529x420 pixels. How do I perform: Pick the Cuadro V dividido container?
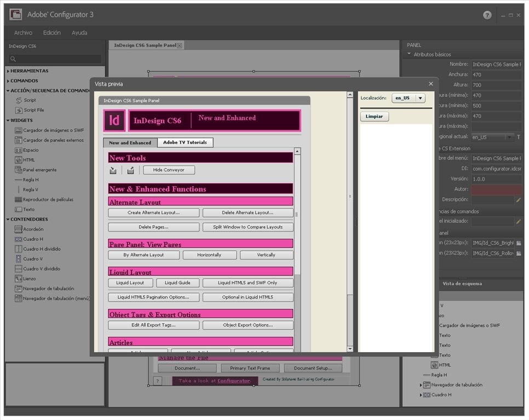pyautogui.click(x=37, y=269)
